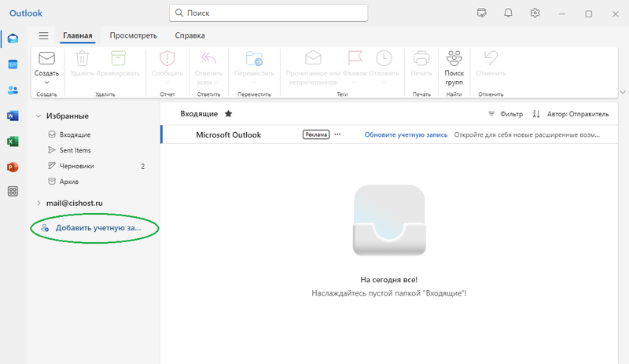Toggle the navigation pane hamburger menu

[x=43, y=35]
